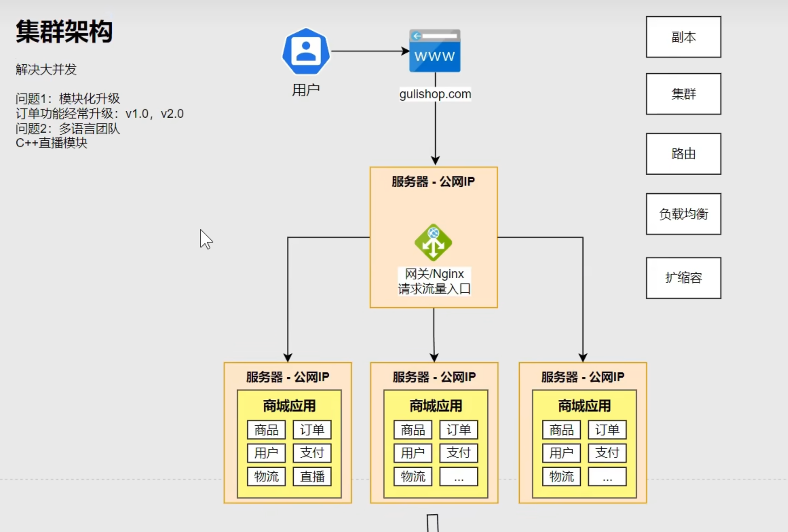Click the C++直播模块 text line

52,143
